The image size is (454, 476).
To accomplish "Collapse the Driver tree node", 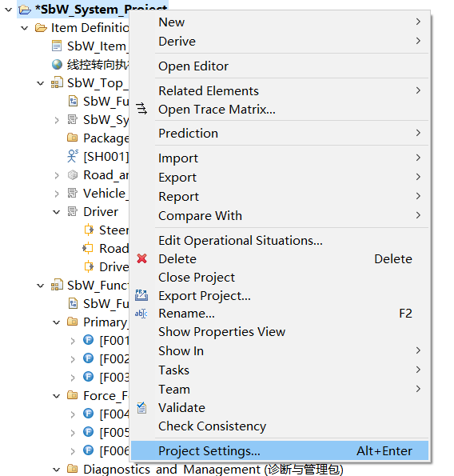I will (57, 212).
